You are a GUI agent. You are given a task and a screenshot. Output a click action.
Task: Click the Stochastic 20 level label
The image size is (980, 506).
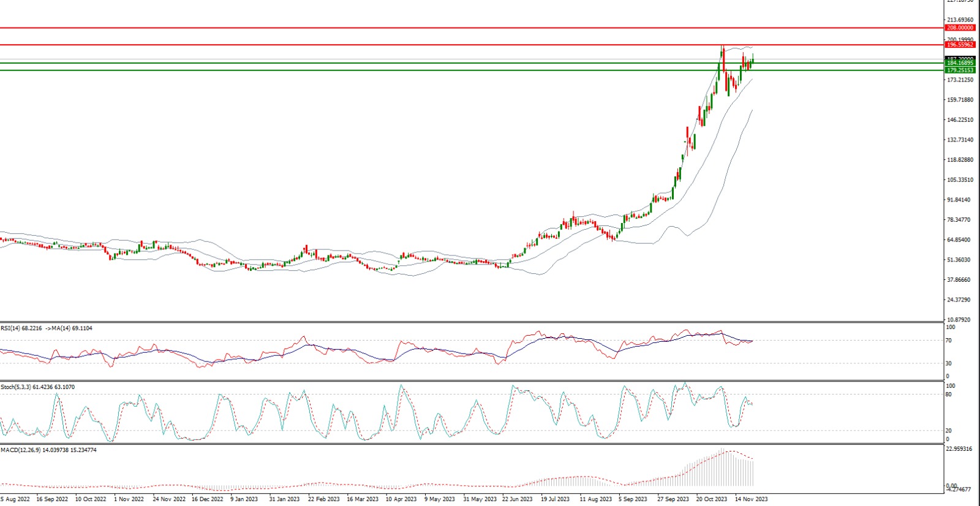point(949,431)
